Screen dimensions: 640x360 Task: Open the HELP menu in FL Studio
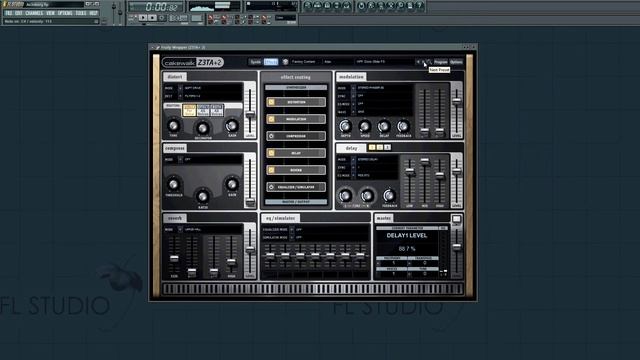pos(93,13)
